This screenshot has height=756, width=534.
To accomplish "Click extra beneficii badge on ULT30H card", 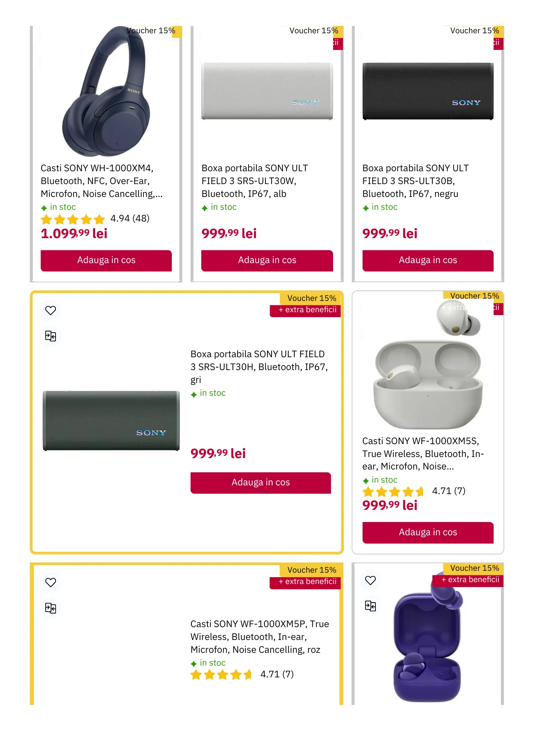I will pyautogui.click(x=307, y=310).
